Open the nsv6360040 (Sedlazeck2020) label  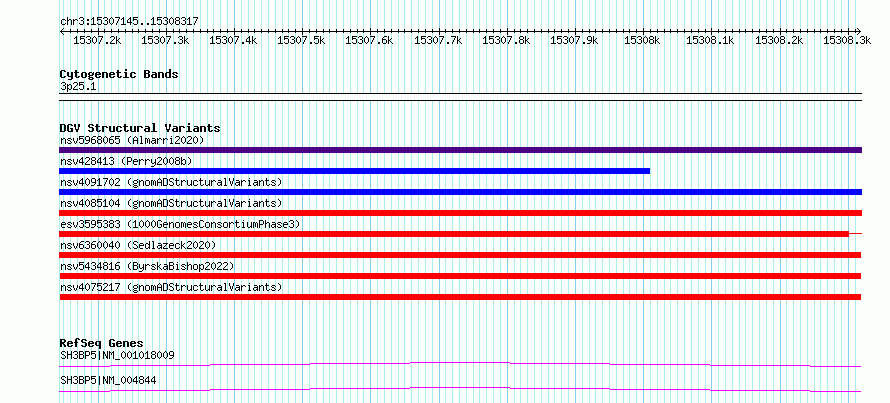tap(138, 245)
